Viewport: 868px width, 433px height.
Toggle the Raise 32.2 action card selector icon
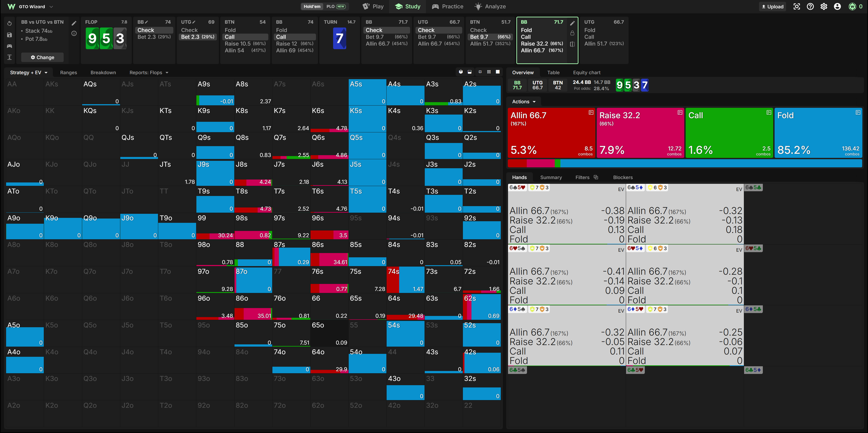(680, 113)
